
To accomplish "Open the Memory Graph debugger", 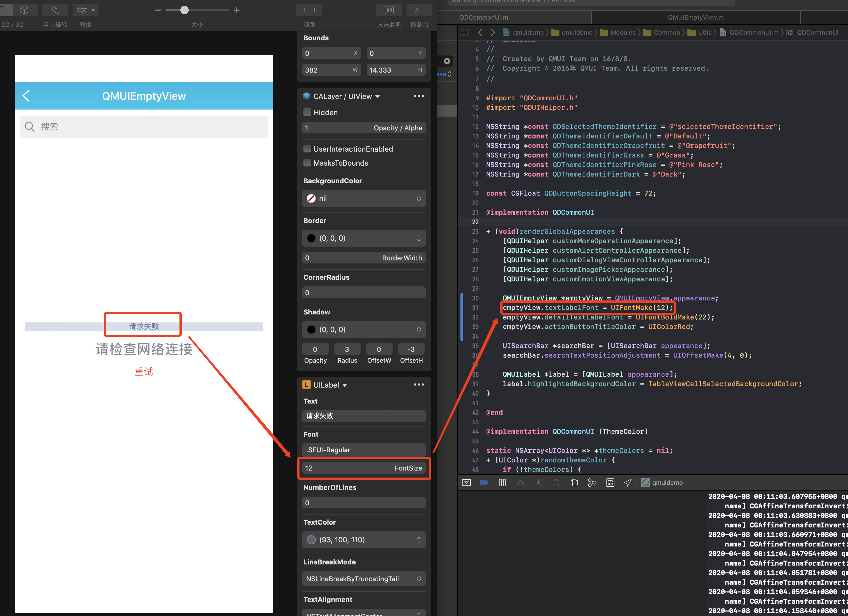I will (x=592, y=483).
